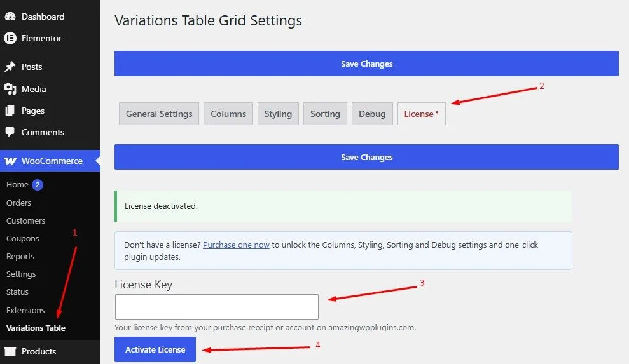Click the Comments bubble icon
The image size is (629, 364).
pos(10,132)
